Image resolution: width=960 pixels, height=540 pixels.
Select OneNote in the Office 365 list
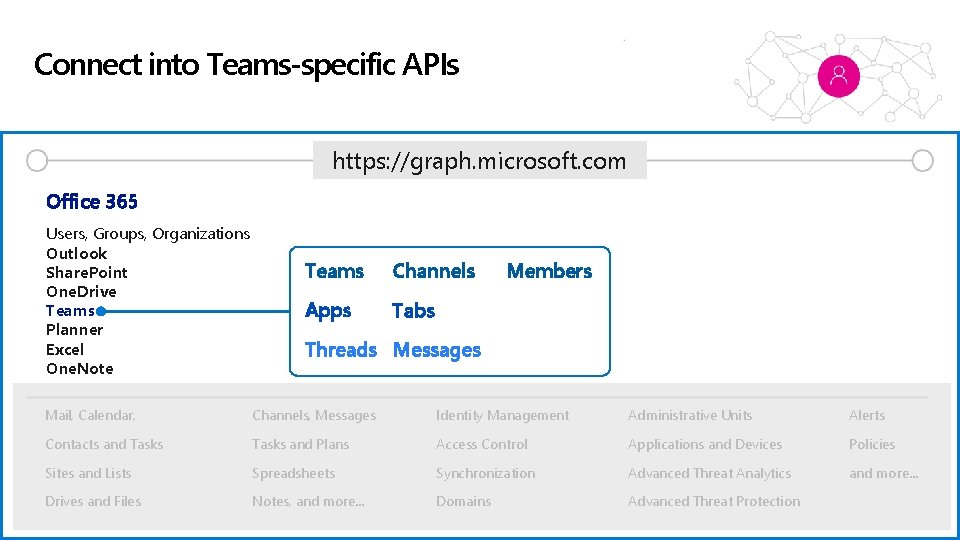(80, 369)
